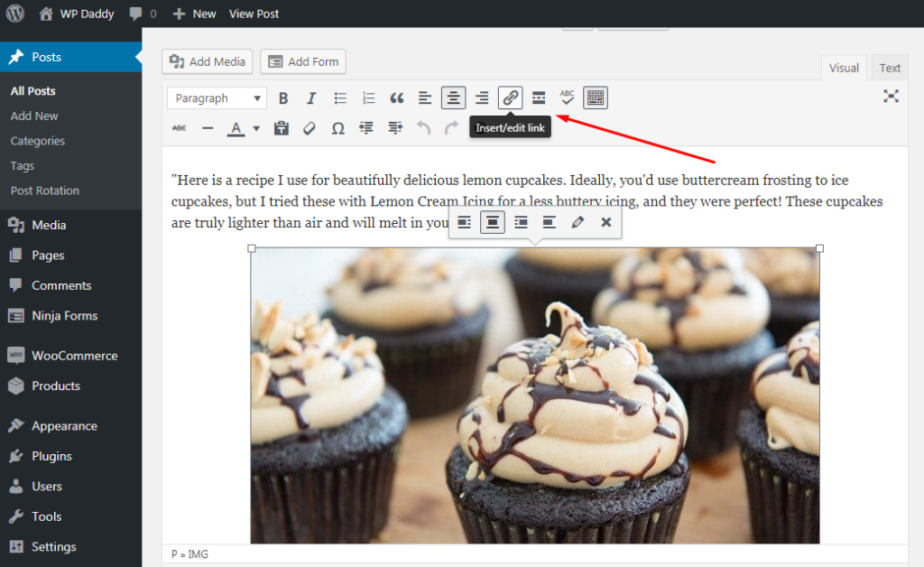Insert a Read More tag
The image size is (924, 567).
538,98
